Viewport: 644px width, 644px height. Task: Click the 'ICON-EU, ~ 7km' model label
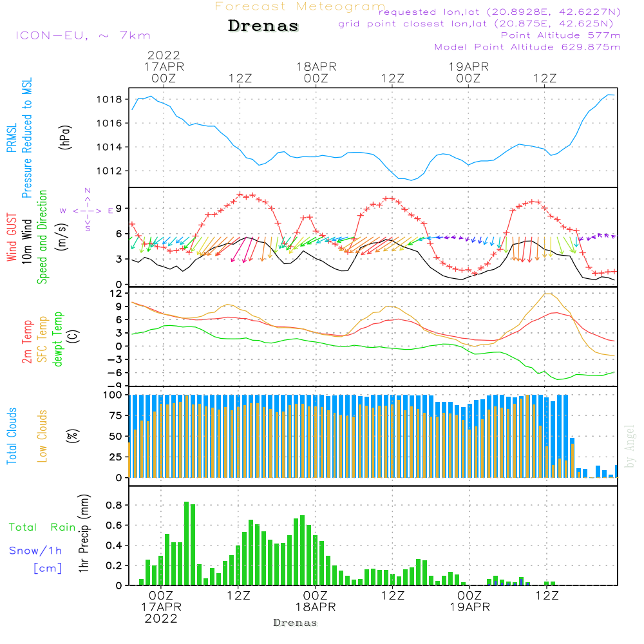tap(83, 35)
